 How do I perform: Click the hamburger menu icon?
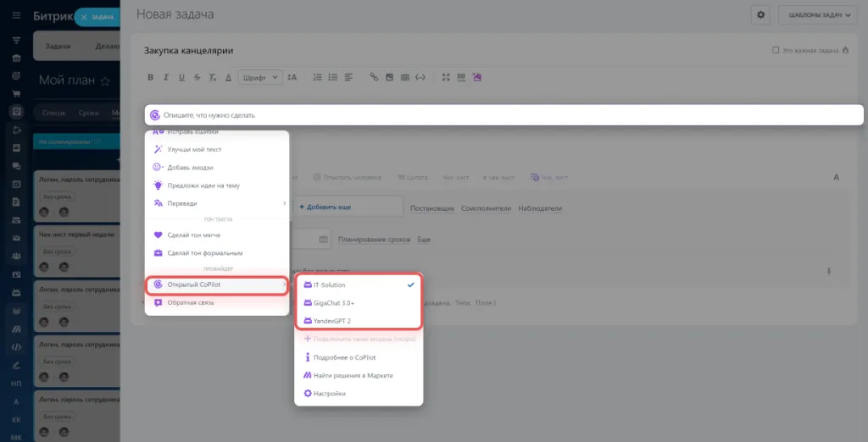pyautogui.click(x=16, y=16)
